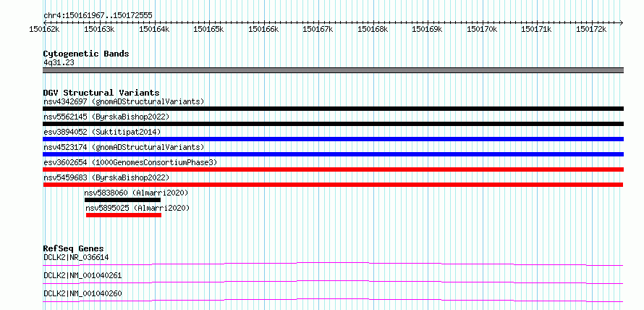The width and height of the screenshot is (644, 310).
Task: Click the 150170k ruler tick label
Action: (482, 30)
